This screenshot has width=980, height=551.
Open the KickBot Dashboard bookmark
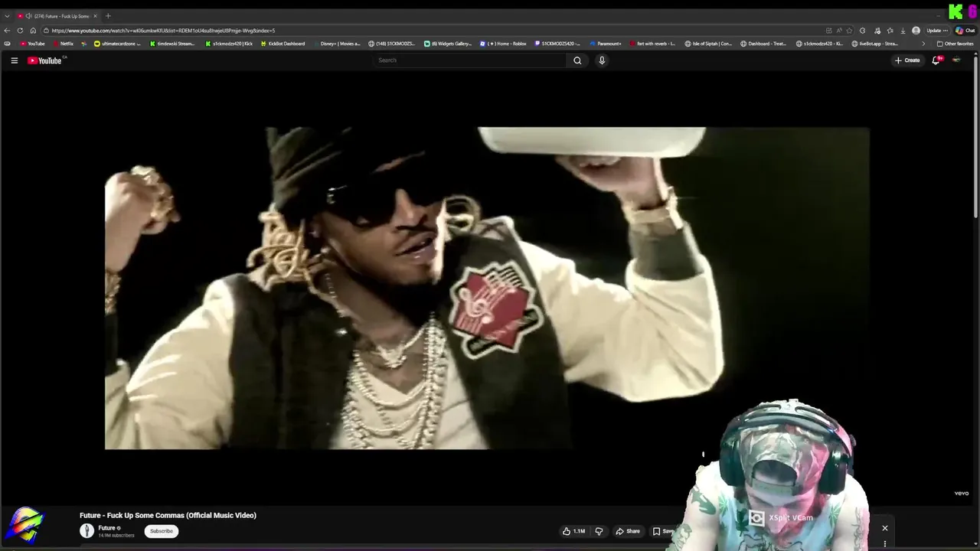pos(283,44)
